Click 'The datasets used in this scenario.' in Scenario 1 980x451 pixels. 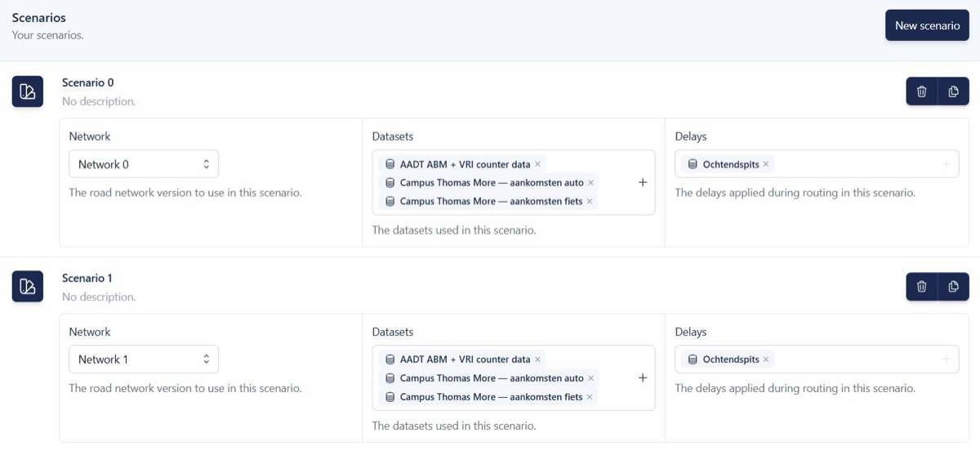tap(454, 426)
